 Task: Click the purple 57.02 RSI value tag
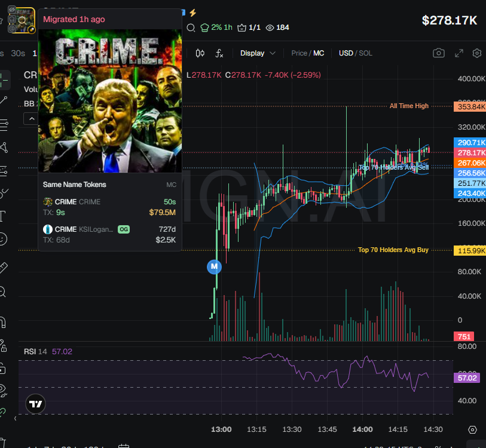[467, 378]
